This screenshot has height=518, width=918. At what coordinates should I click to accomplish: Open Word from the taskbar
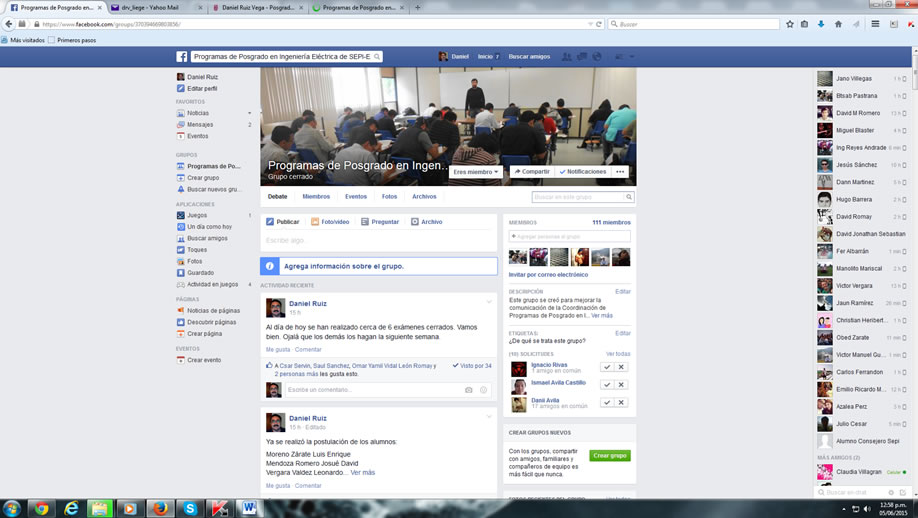pos(249,509)
